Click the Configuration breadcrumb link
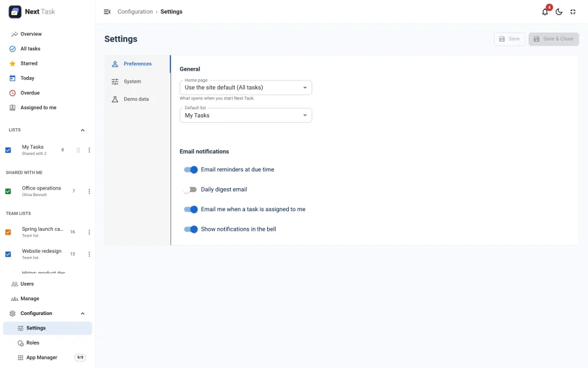Viewport: 588px width, 368px height. 135,12
